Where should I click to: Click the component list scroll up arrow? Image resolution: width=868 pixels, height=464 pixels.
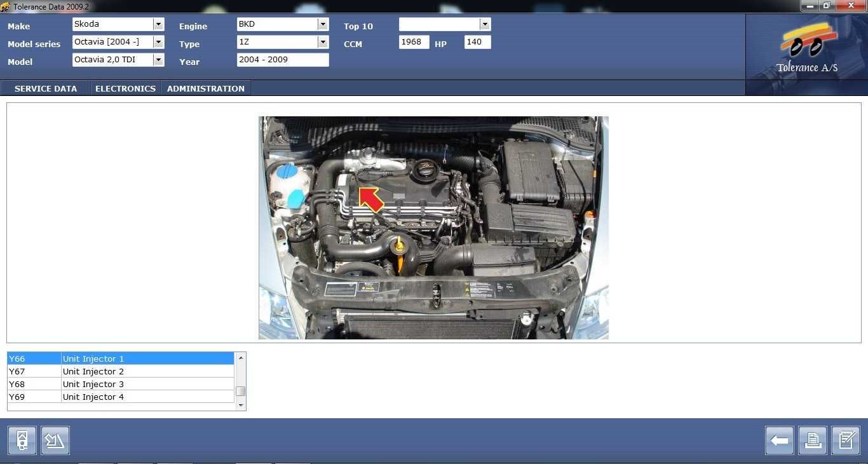(x=240, y=358)
